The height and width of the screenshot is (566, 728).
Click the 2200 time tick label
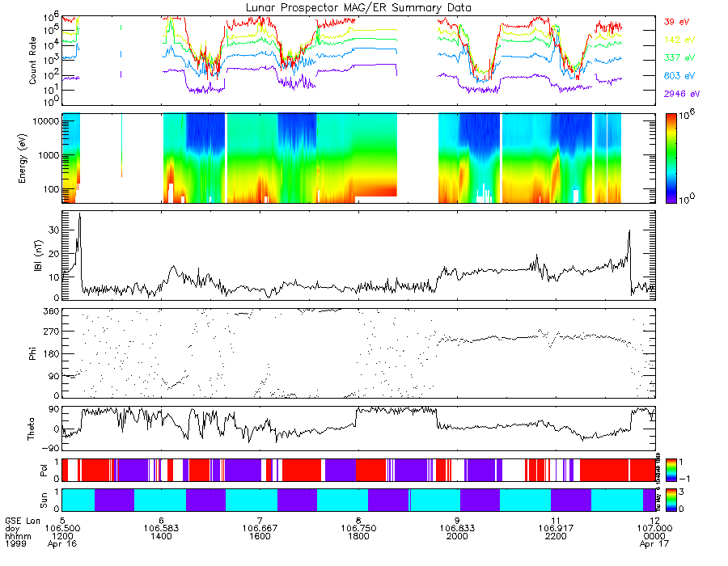pos(556,536)
